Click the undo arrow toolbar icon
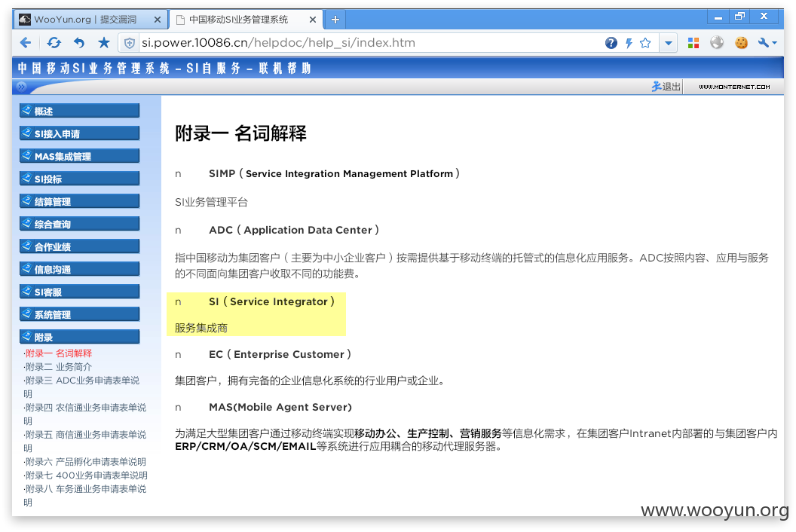 click(x=78, y=43)
